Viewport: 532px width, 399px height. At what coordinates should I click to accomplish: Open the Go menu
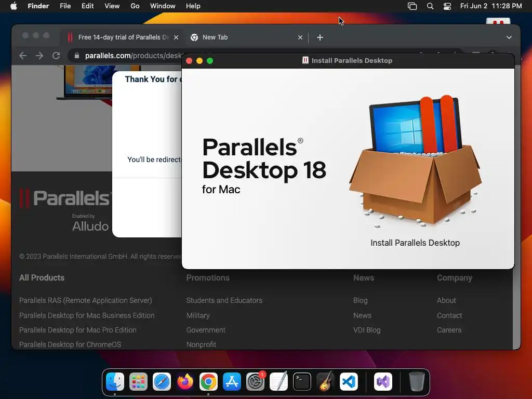click(x=135, y=6)
